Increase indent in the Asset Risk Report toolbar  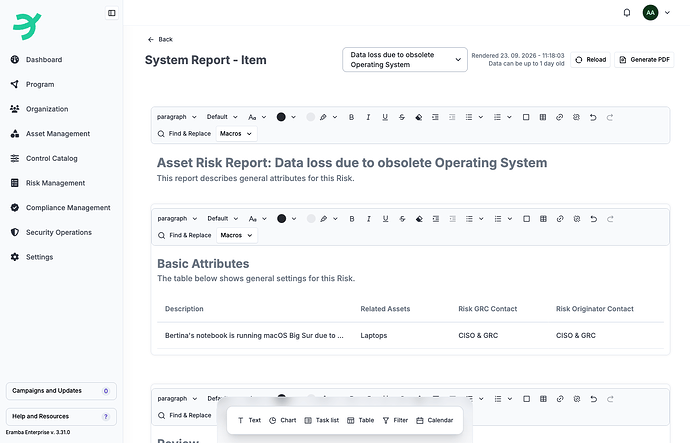(435, 117)
